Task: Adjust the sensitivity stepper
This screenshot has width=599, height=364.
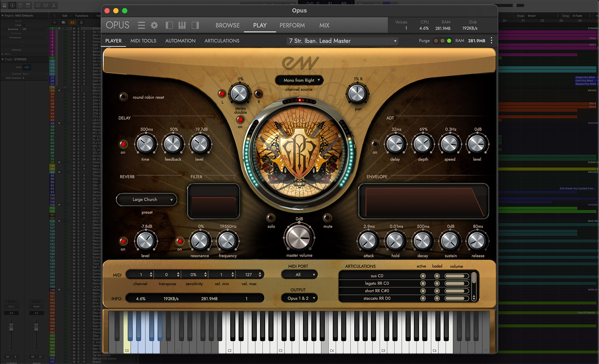Action: tap(205, 275)
